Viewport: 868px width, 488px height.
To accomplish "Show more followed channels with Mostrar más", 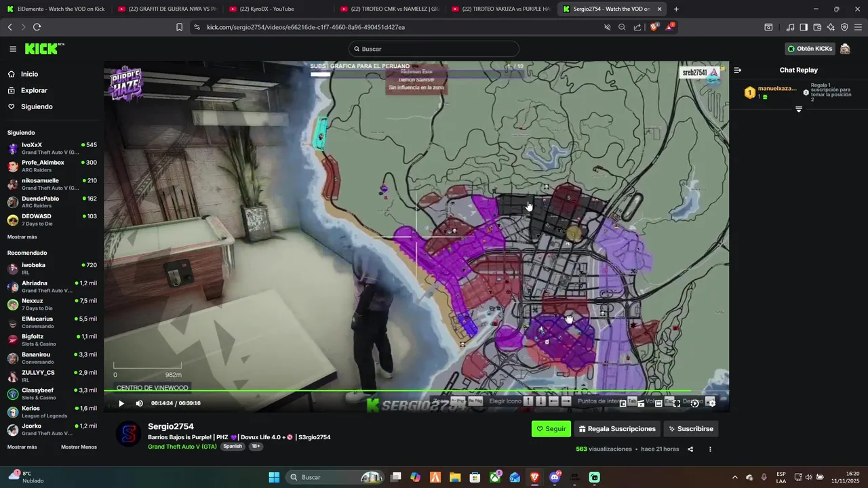I will click(x=22, y=237).
